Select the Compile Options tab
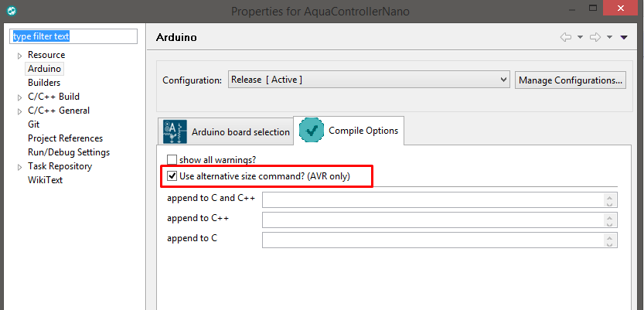The image size is (644, 310). pos(363,131)
